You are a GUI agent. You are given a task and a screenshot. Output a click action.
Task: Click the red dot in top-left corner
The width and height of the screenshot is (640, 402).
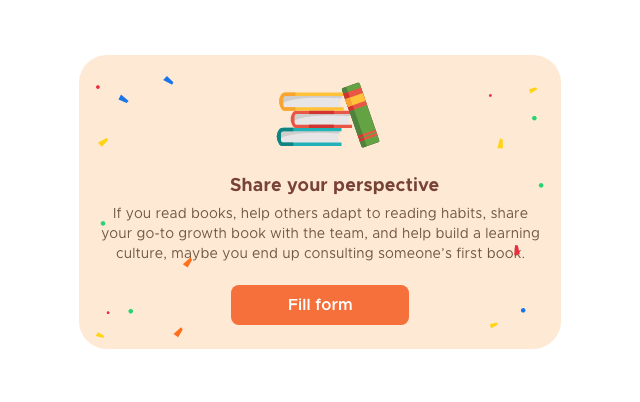[98, 87]
